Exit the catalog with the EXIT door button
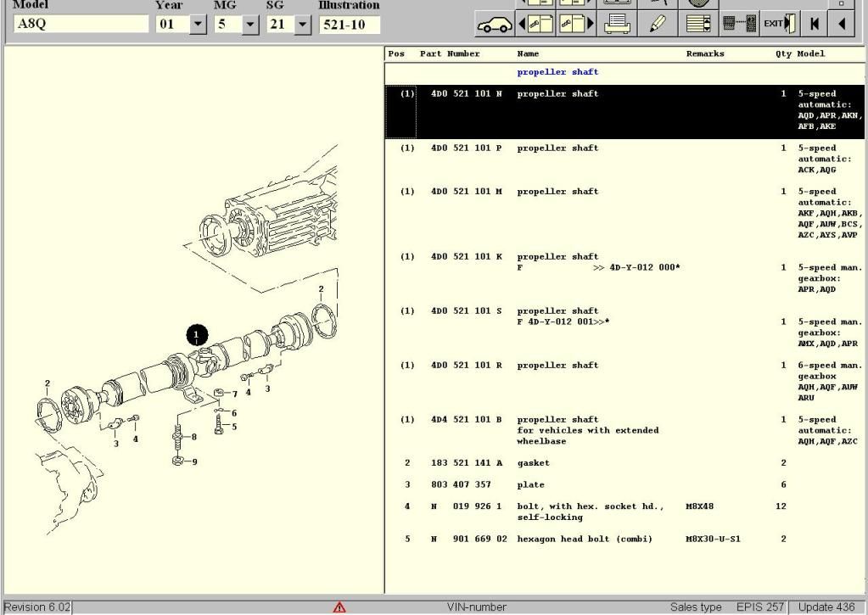This screenshot has width=868, height=615. [780, 25]
